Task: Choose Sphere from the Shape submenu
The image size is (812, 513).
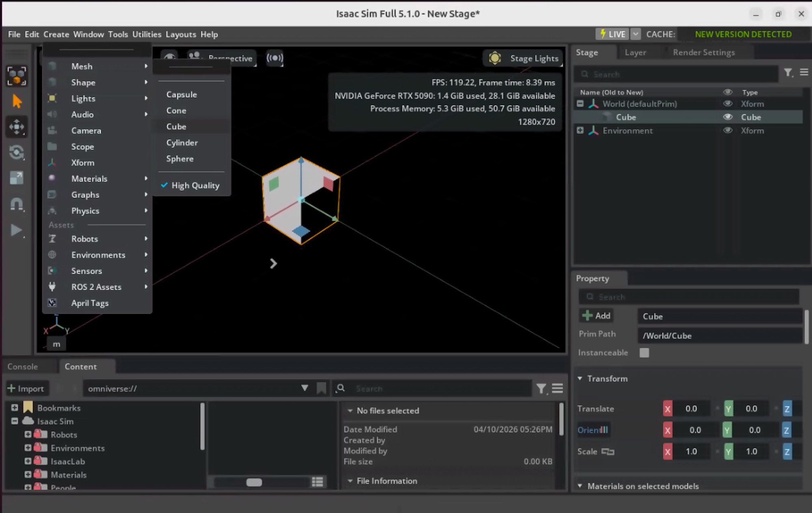Action: [180, 159]
